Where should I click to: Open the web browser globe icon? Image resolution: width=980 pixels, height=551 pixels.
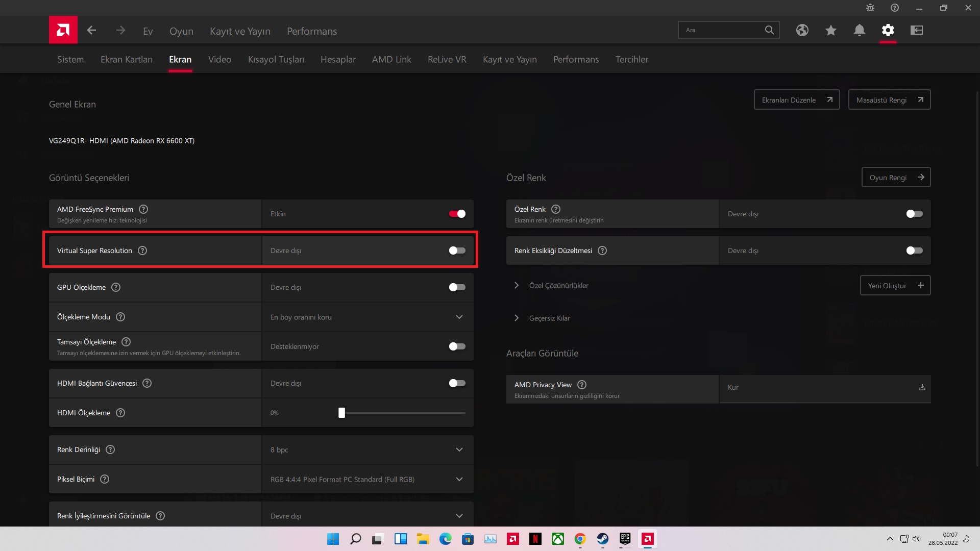[x=802, y=31]
